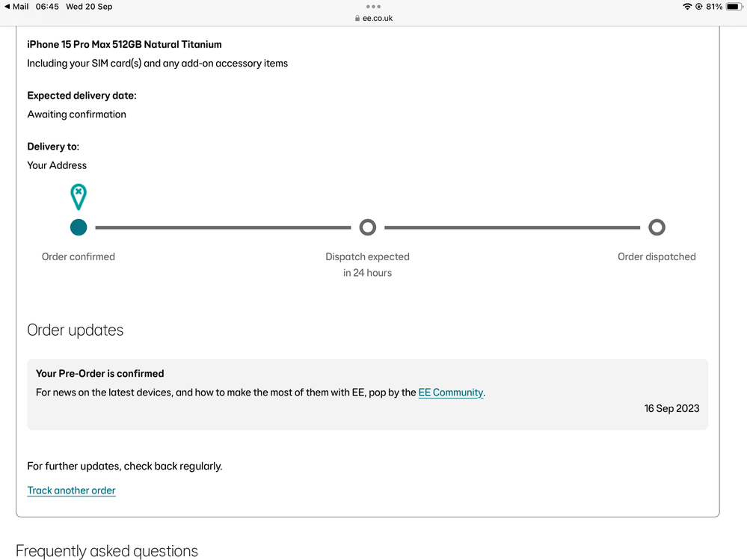Tap the 06:45 clock in status bar
747x560 pixels.
(47, 7)
